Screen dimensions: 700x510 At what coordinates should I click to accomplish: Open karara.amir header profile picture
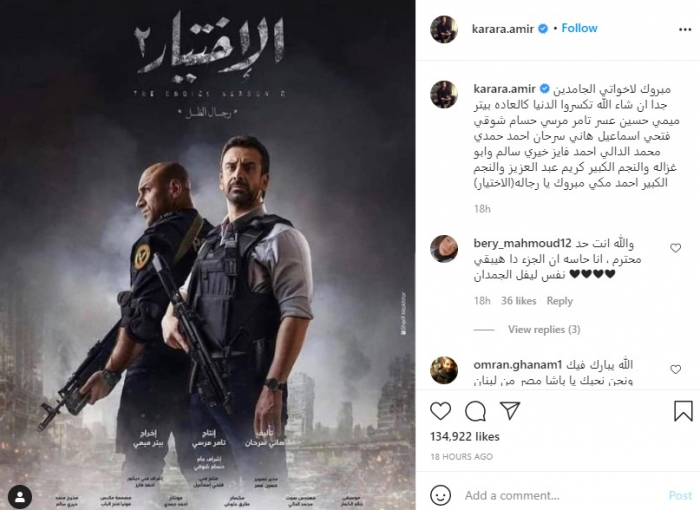click(x=444, y=29)
